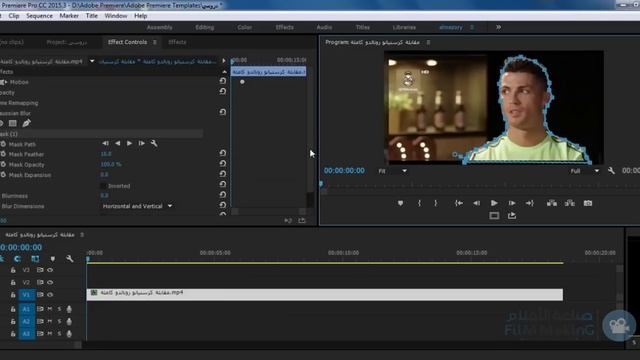The height and width of the screenshot is (360, 640).
Task: Toggle safe margins in the Program monitor
Action: coord(494,216)
